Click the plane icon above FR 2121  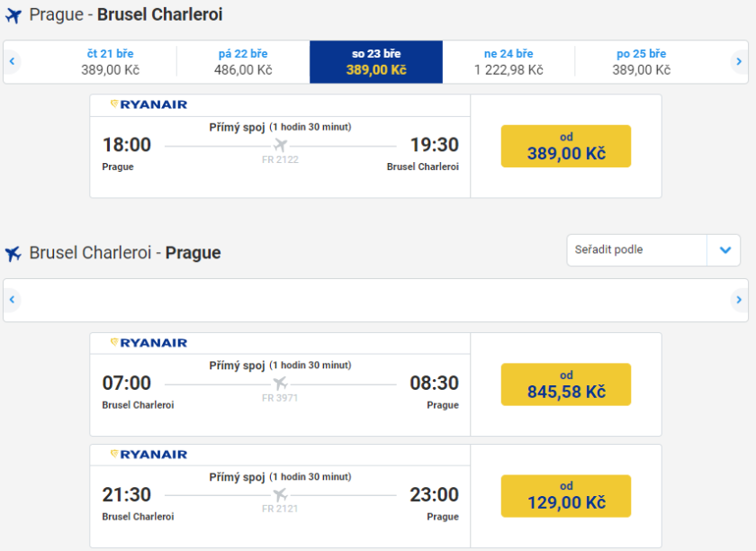click(x=280, y=495)
